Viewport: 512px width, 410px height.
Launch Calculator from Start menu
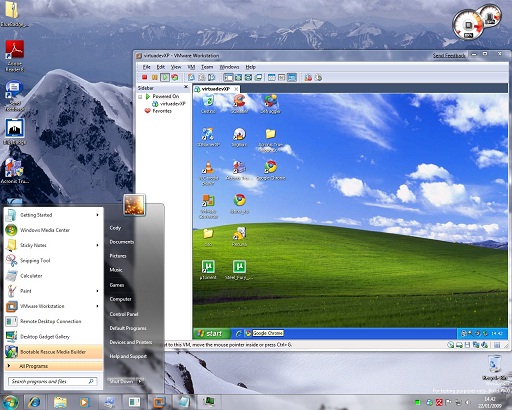tap(54, 276)
